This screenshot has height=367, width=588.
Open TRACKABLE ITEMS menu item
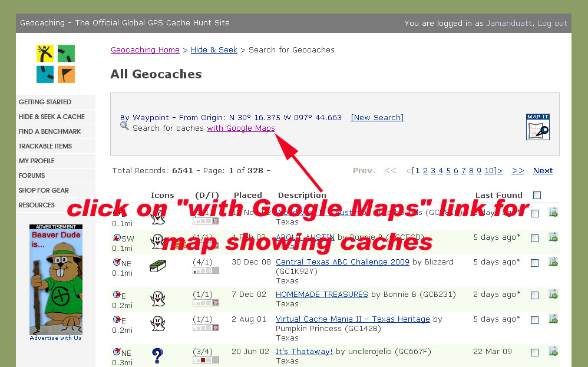55,146
